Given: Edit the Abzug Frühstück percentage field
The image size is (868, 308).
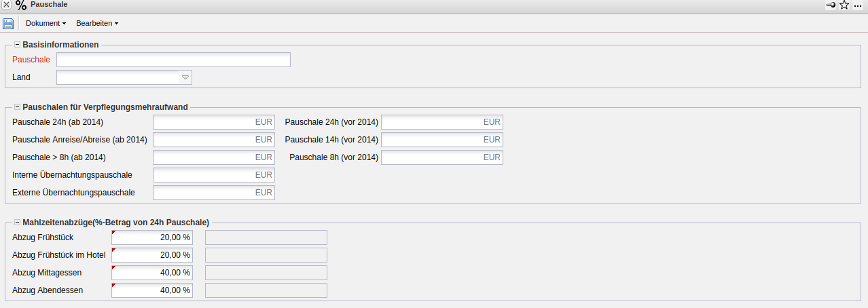Looking at the screenshot, I should tap(151, 237).
